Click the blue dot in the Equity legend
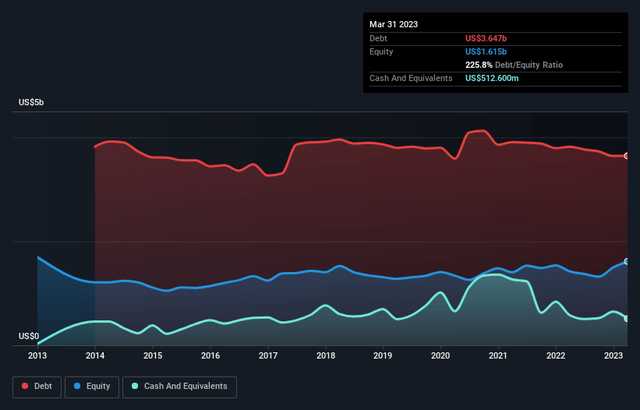Image resolution: width=640 pixels, height=410 pixels. pos(78,385)
